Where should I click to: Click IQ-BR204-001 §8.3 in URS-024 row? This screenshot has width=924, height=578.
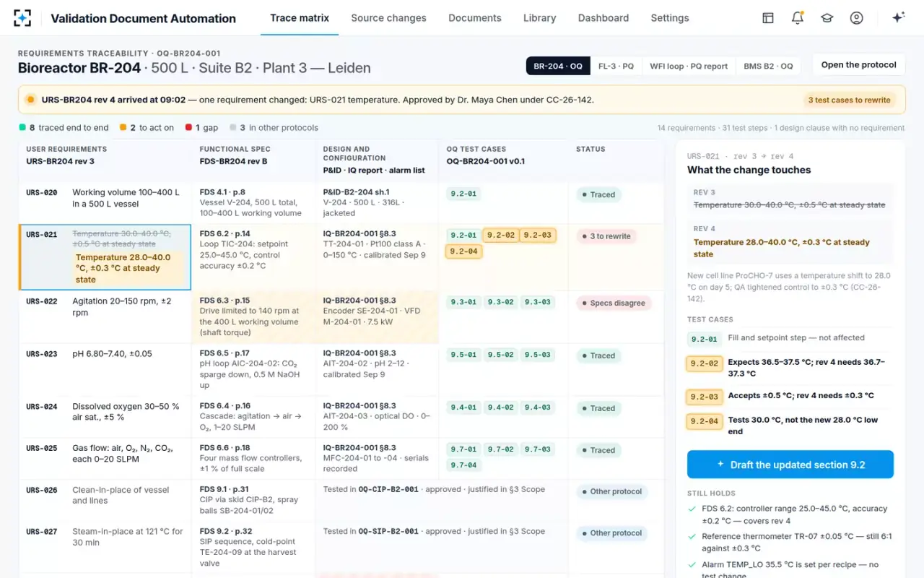click(x=359, y=406)
